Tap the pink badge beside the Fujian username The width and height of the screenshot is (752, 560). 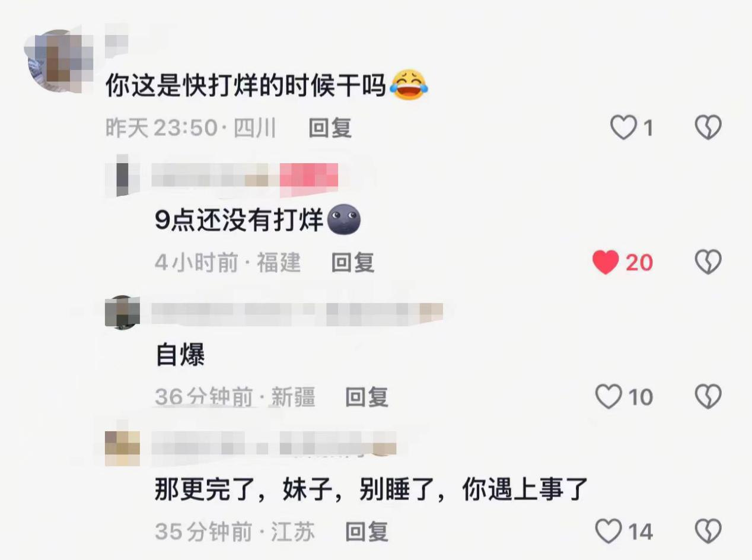[x=308, y=176]
